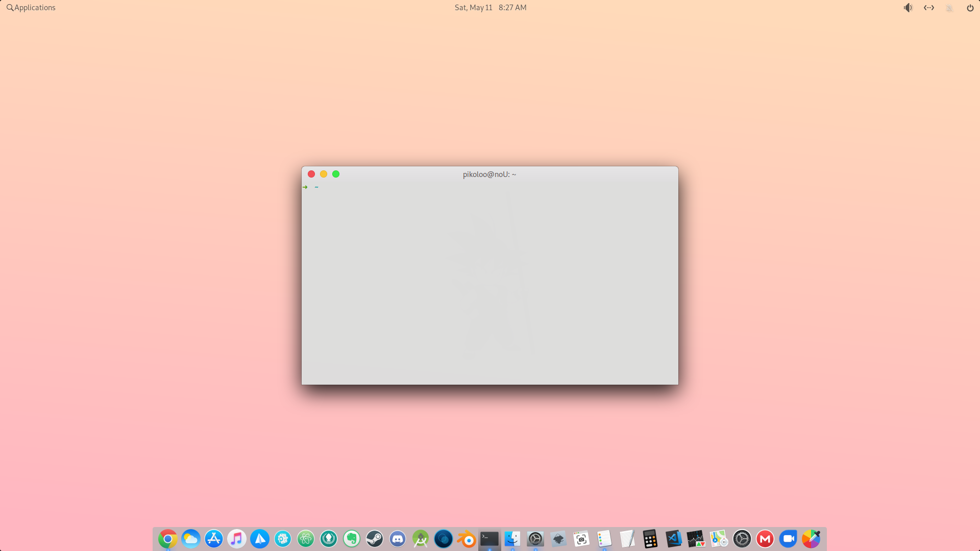Launch the screenshot tool in dock
Screen dimensions: 980x551
point(581,539)
